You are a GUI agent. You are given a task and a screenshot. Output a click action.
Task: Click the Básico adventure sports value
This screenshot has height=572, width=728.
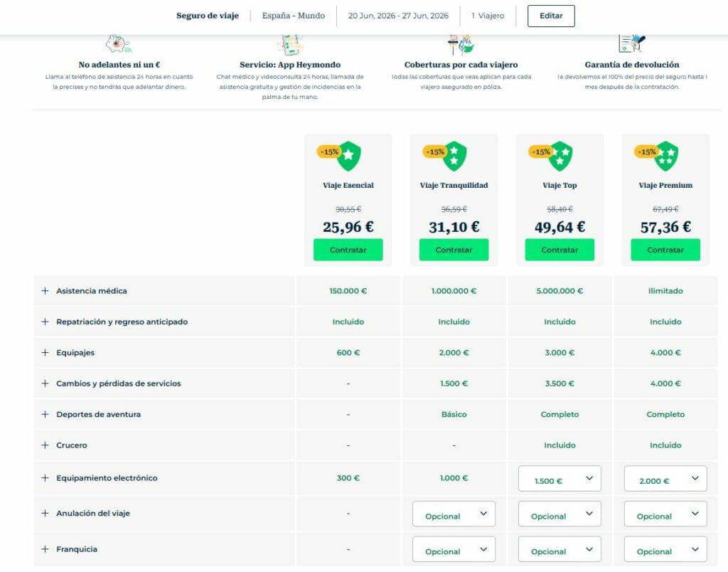[x=454, y=415]
